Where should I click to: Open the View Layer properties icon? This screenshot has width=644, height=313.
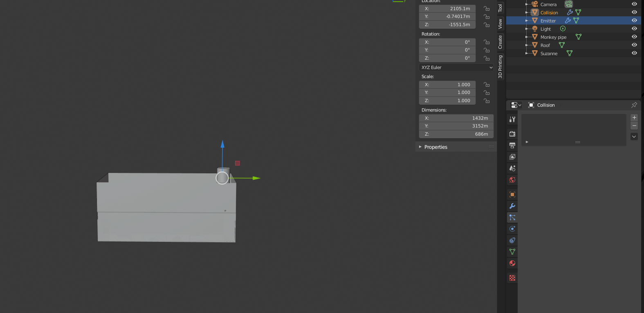512,156
